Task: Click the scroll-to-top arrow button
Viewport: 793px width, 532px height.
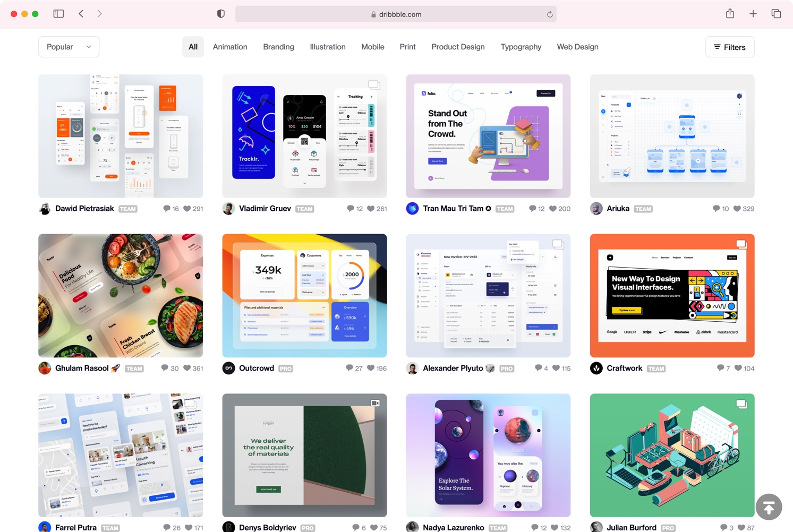Action: [769, 507]
